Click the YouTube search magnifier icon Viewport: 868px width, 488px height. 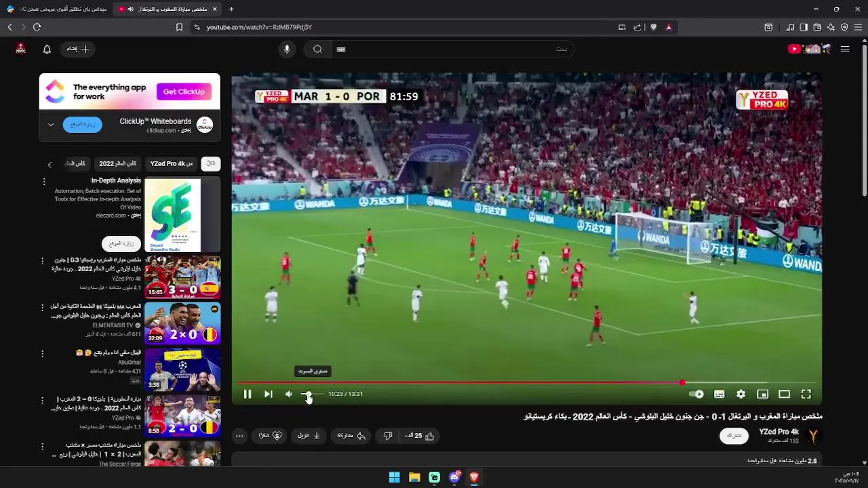pyautogui.click(x=317, y=49)
